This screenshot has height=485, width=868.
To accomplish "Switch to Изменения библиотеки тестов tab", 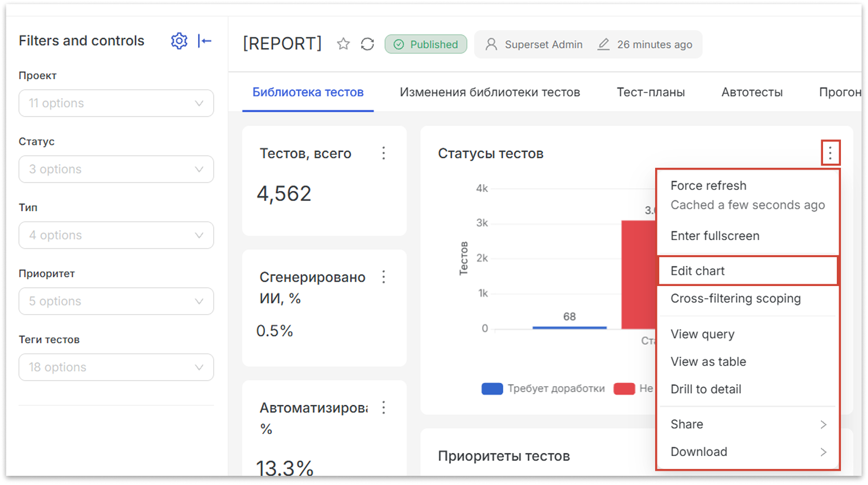I will coord(490,92).
